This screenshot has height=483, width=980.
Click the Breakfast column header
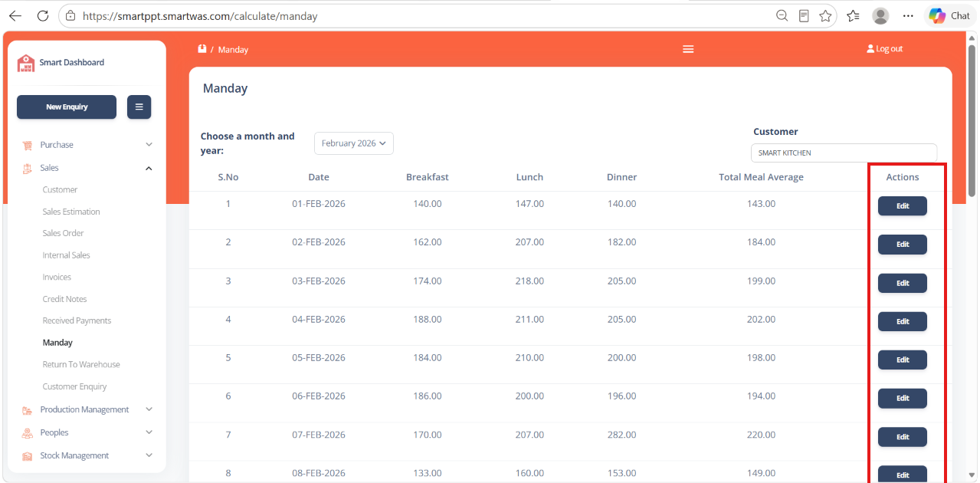coord(428,177)
